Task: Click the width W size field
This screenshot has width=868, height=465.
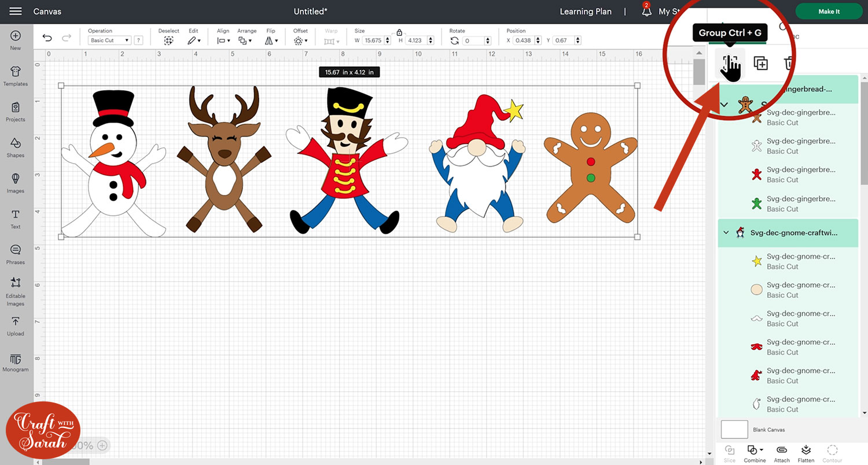Action: (373, 40)
